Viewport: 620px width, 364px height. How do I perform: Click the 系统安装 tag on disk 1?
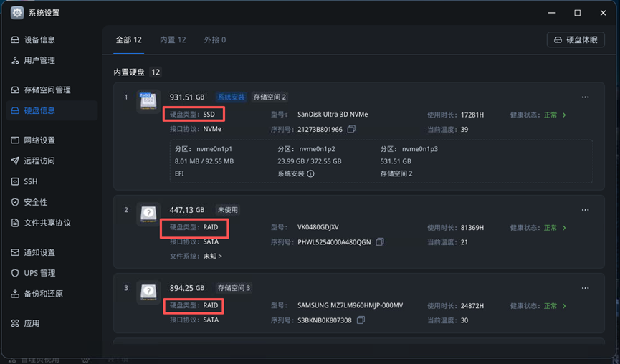[x=232, y=97]
